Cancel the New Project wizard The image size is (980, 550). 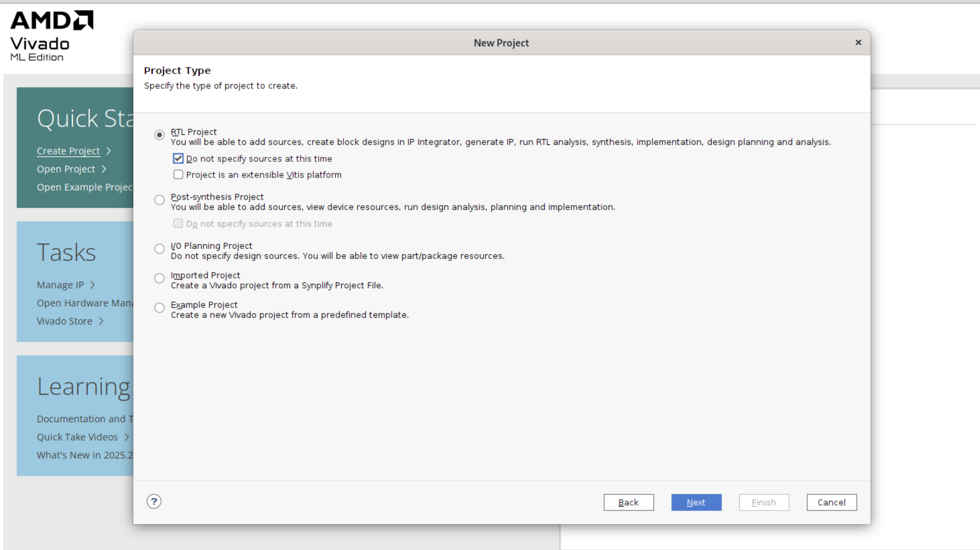pyautogui.click(x=831, y=502)
